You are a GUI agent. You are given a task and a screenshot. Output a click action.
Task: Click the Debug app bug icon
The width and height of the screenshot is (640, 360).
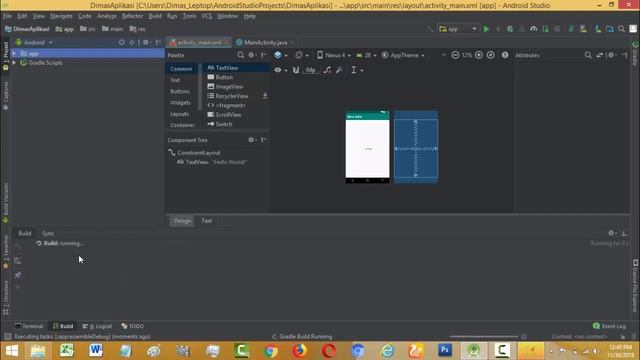(510, 29)
